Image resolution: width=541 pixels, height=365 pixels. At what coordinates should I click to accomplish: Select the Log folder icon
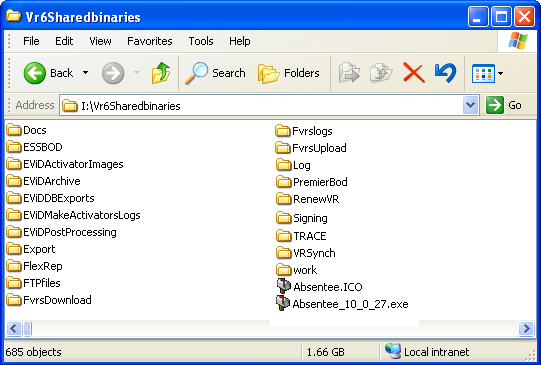[284, 165]
